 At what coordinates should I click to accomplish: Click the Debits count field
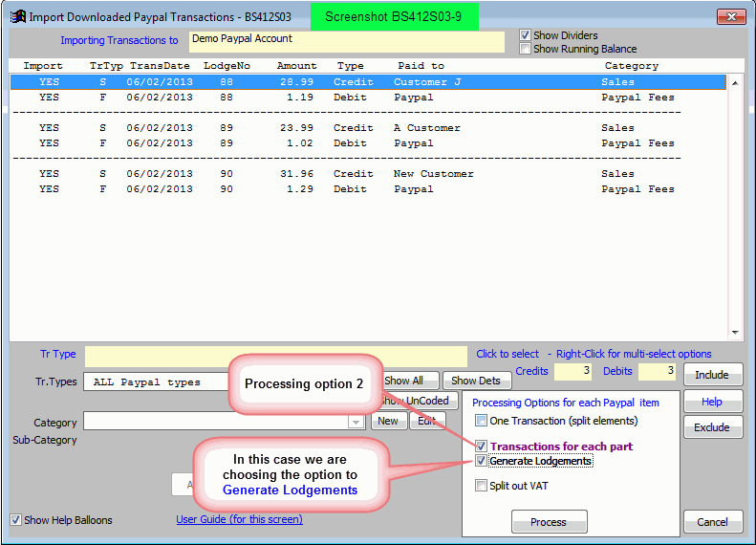657,371
